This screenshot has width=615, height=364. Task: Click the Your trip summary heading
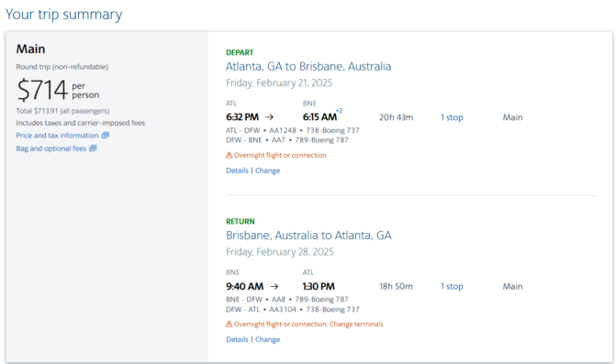[63, 15]
